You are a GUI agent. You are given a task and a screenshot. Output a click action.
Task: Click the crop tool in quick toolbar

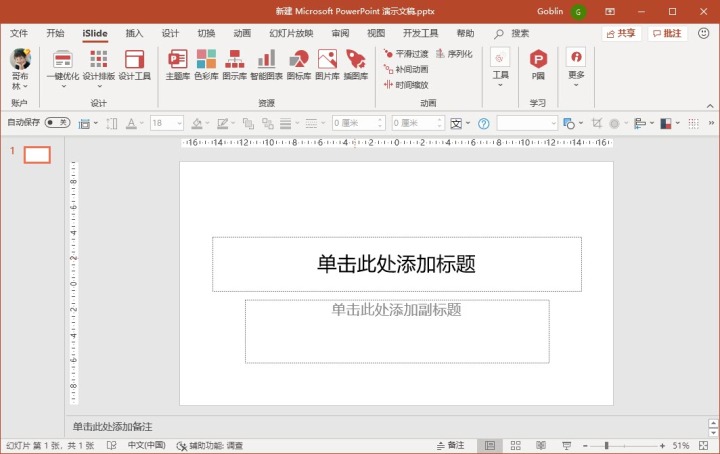coord(597,123)
